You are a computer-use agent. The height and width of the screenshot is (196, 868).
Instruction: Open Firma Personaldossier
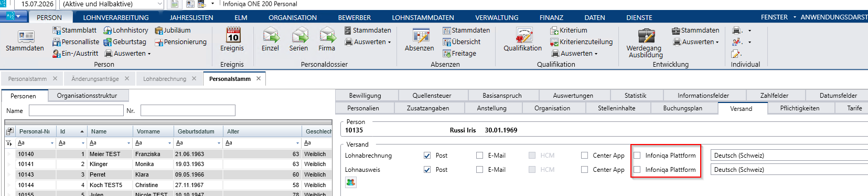[327, 39]
